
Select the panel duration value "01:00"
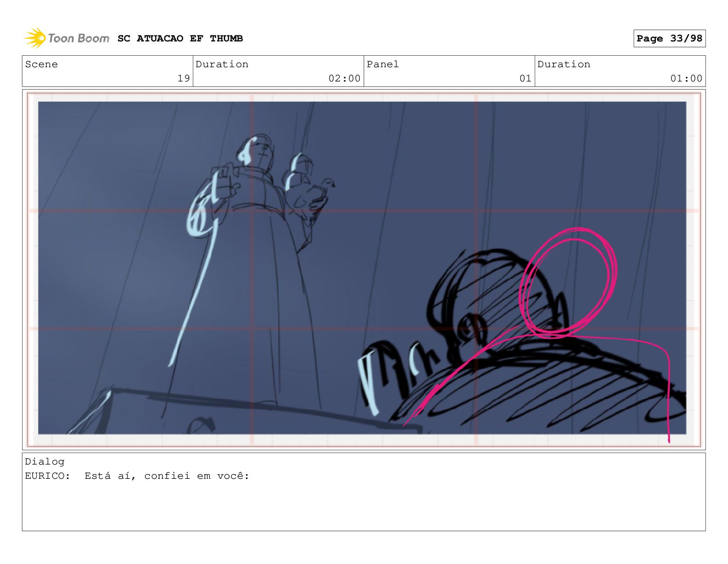(x=686, y=78)
